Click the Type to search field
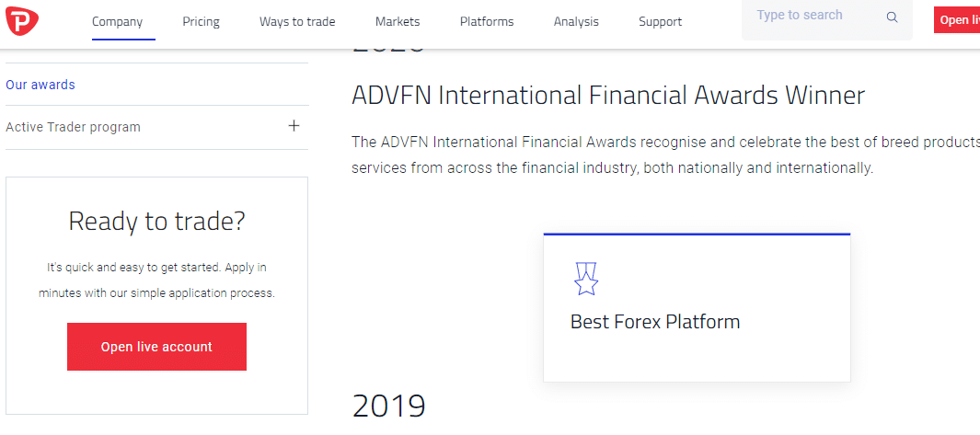Viewport: 980px width, 435px height. coord(814,17)
